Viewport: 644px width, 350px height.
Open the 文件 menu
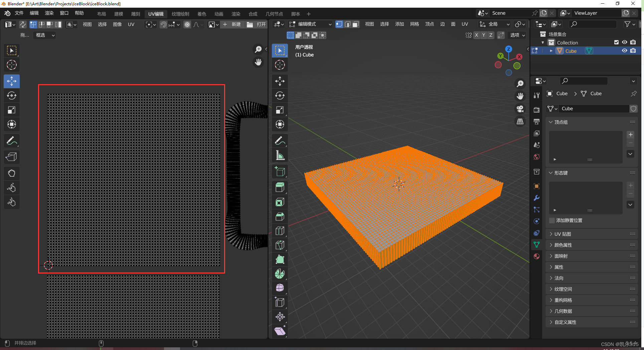click(19, 13)
